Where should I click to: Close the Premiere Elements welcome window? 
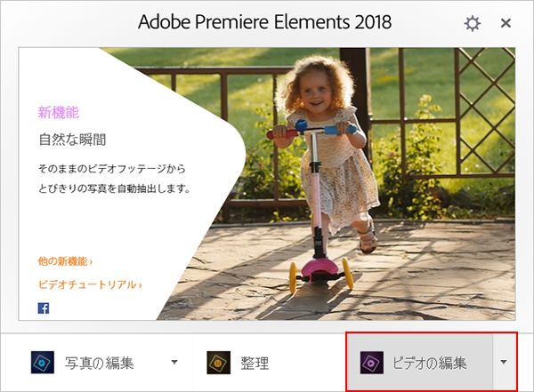tap(506, 23)
